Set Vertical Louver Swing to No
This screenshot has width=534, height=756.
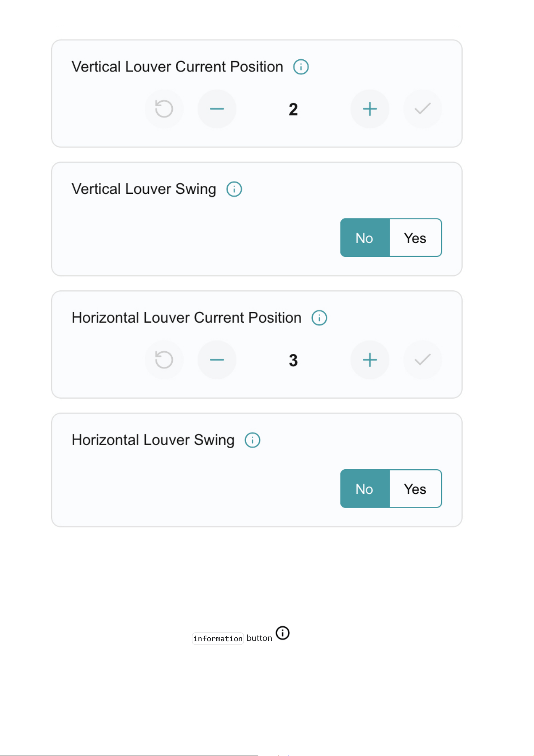tap(365, 238)
